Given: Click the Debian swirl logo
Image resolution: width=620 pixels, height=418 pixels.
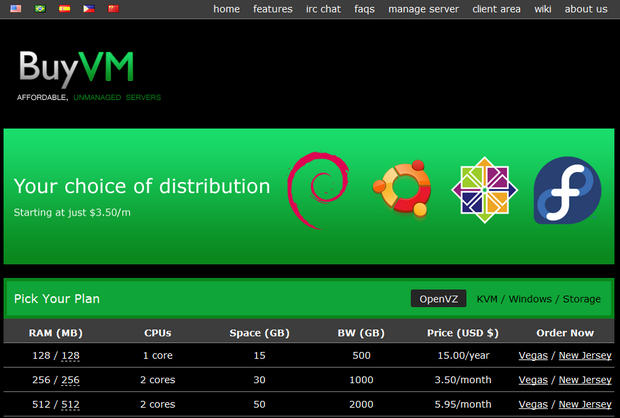Looking at the screenshot, I should point(318,190).
